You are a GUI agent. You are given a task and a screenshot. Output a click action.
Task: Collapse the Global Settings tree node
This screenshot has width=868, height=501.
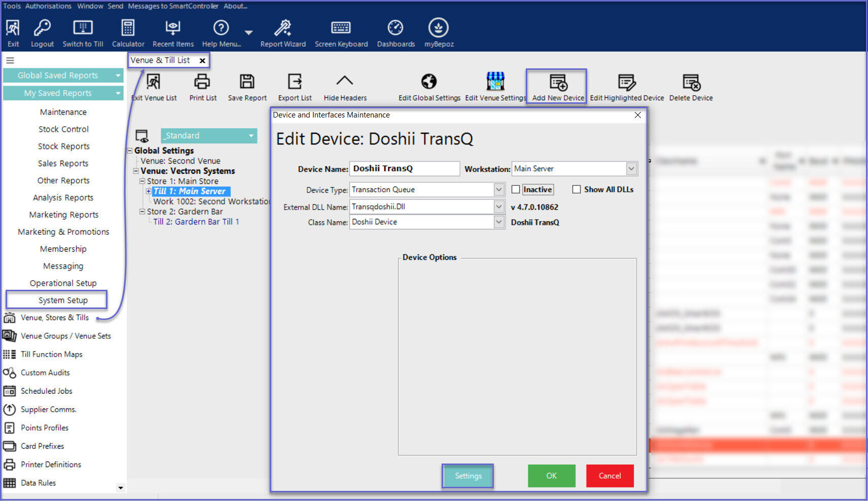130,150
